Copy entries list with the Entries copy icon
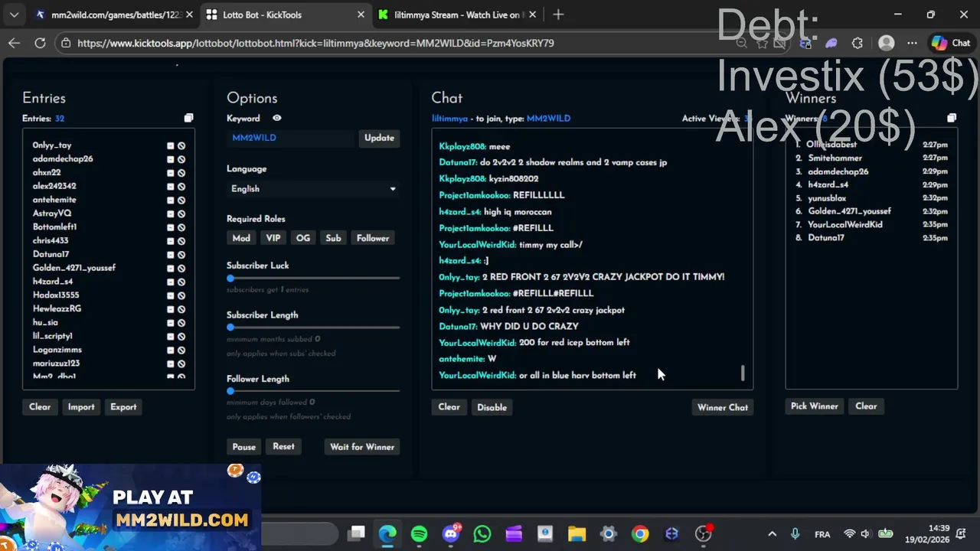980x551 pixels. tap(188, 118)
